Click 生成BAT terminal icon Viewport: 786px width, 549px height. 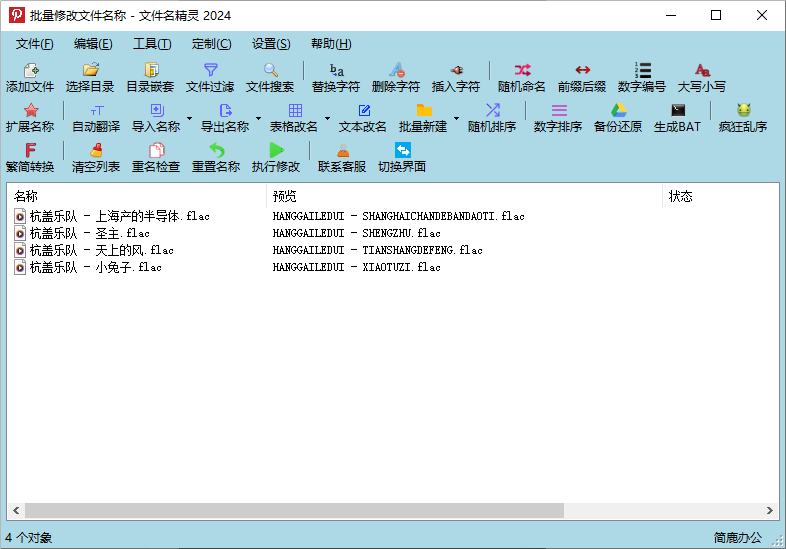(x=678, y=110)
